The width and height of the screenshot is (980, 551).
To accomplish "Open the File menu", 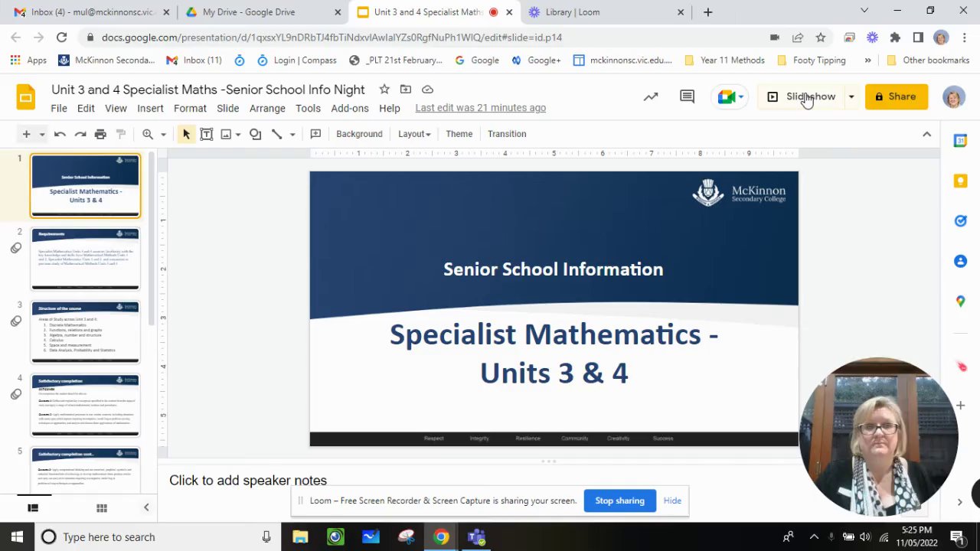I will click(x=59, y=108).
